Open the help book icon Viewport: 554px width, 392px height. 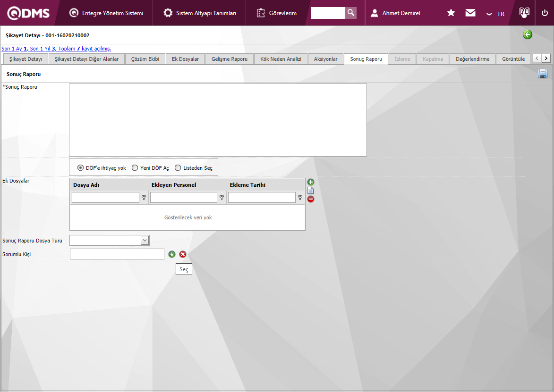tap(524, 12)
